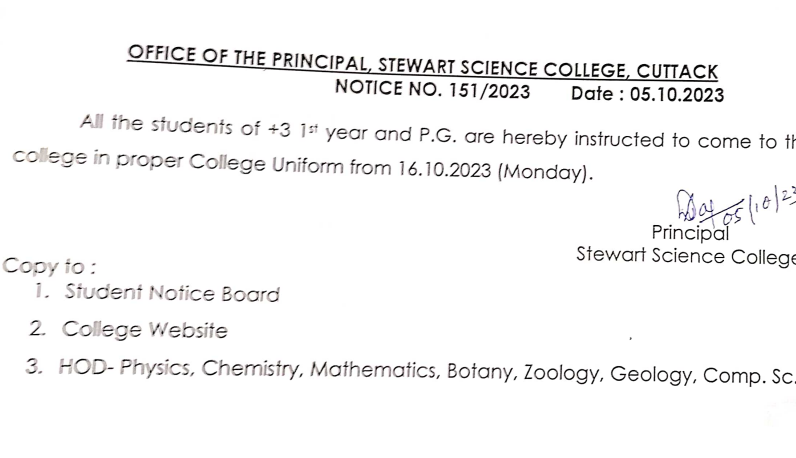Click 'HOD- Physics' in third list item

point(126,367)
